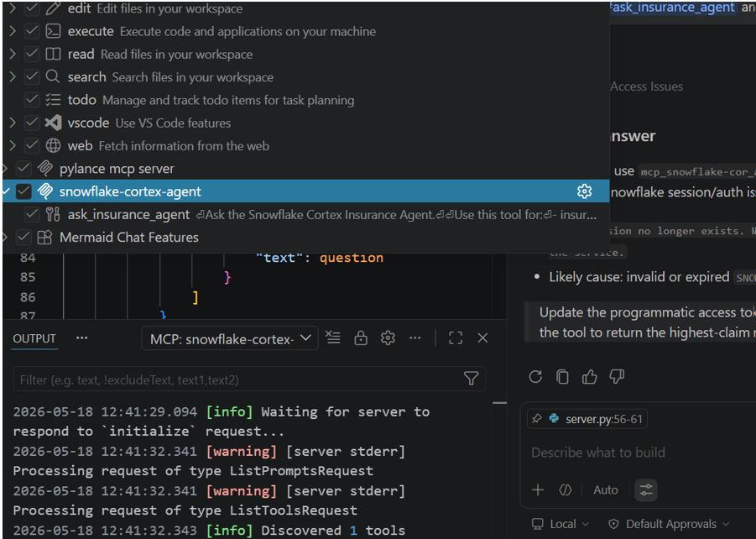Select Auto model picker
The width and height of the screenshot is (756, 539).
[x=606, y=489]
